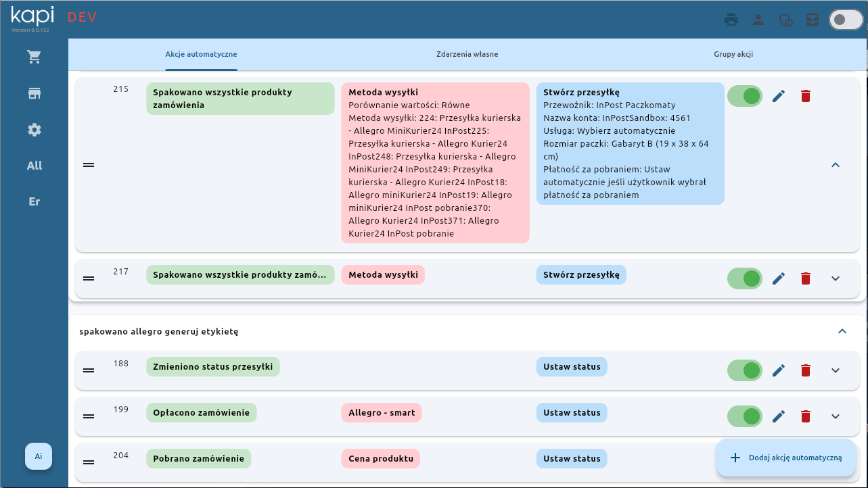
Task: Disable the toggle for action 215
Action: pos(745,97)
